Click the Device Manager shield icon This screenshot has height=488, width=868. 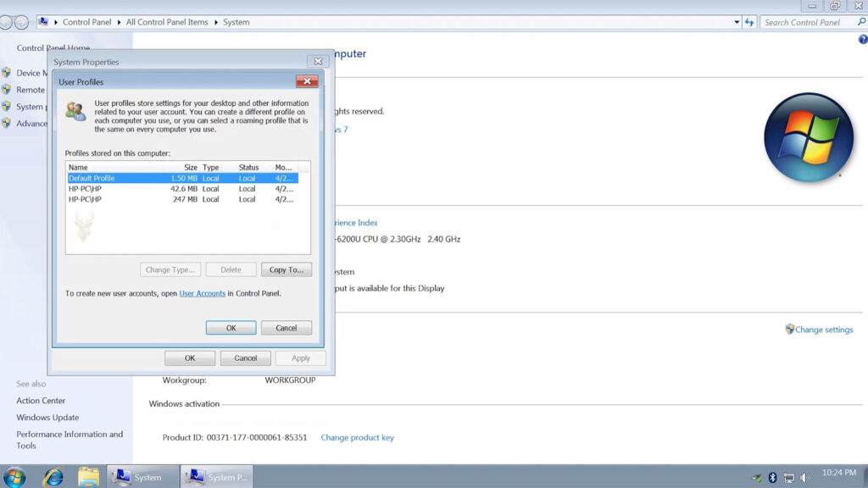[6, 73]
